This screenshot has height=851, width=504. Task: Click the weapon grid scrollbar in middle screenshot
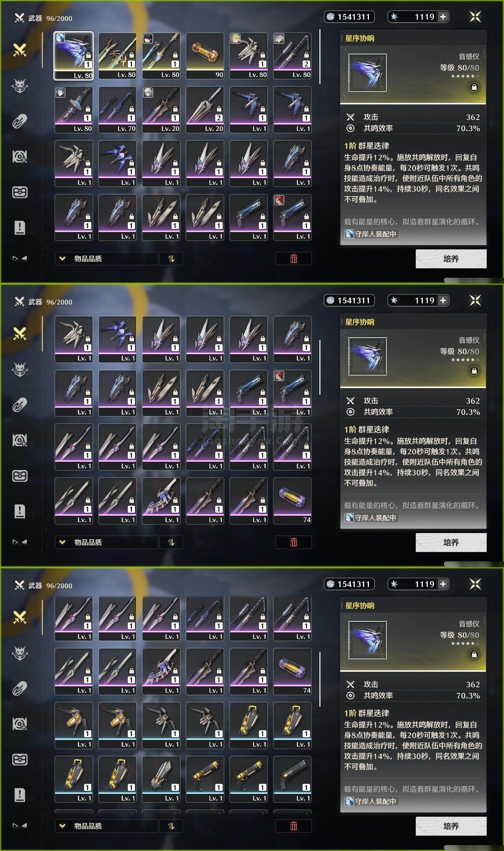pos(320,368)
